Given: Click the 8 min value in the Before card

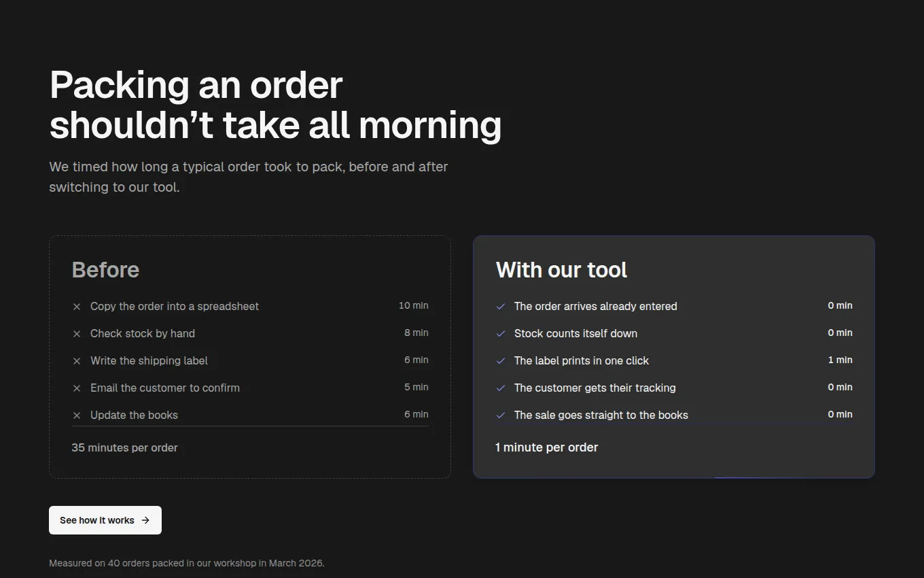Looking at the screenshot, I should pos(416,333).
